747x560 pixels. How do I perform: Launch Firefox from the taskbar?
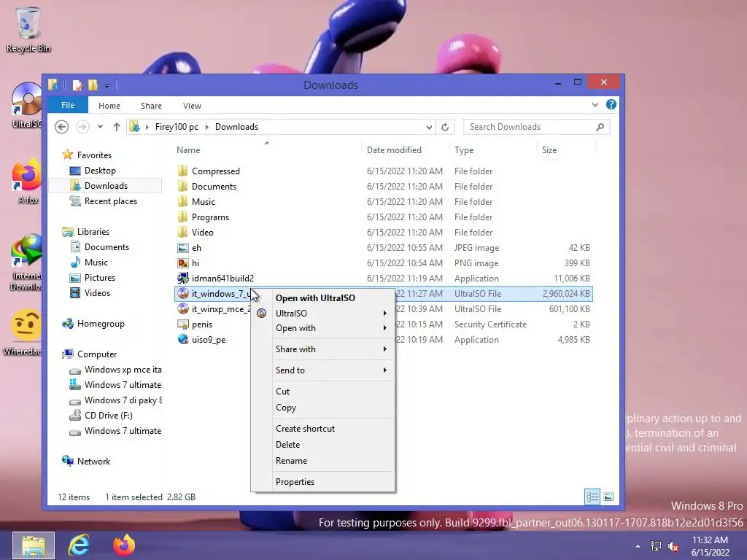pyautogui.click(x=124, y=545)
